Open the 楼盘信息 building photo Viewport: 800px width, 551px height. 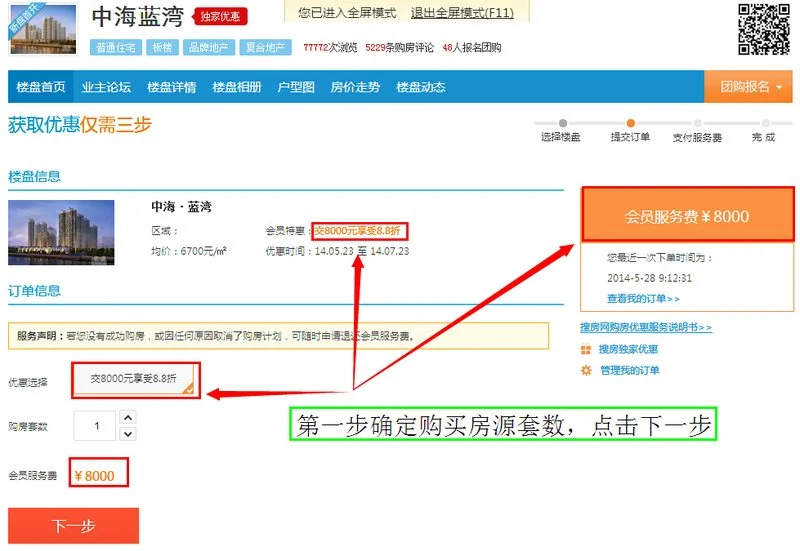[61, 233]
